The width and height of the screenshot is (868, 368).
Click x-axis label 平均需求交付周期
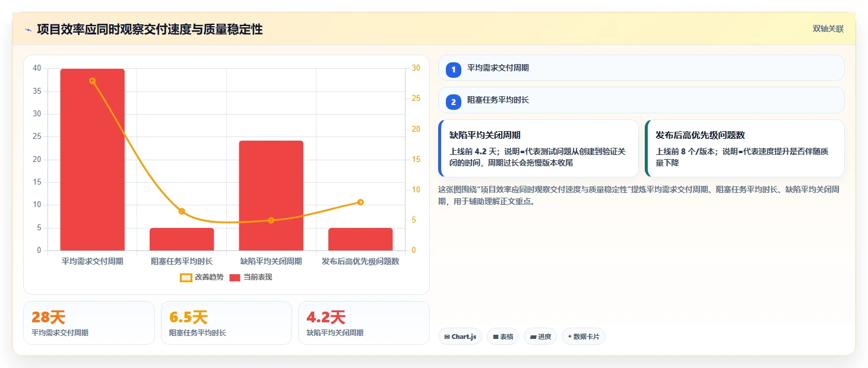(93, 261)
